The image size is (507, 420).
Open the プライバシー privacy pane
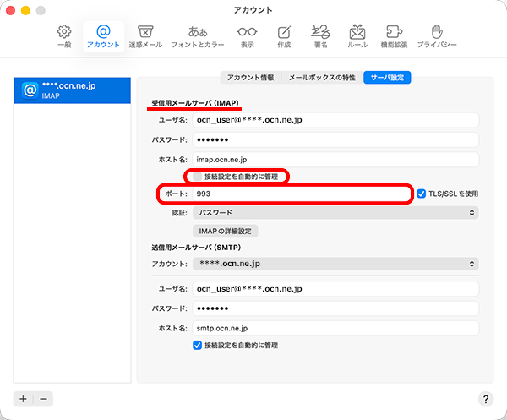coord(438,36)
